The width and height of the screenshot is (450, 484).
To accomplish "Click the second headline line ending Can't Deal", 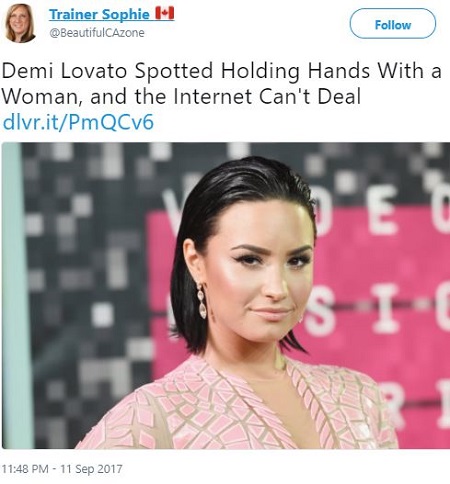I will [182, 97].
